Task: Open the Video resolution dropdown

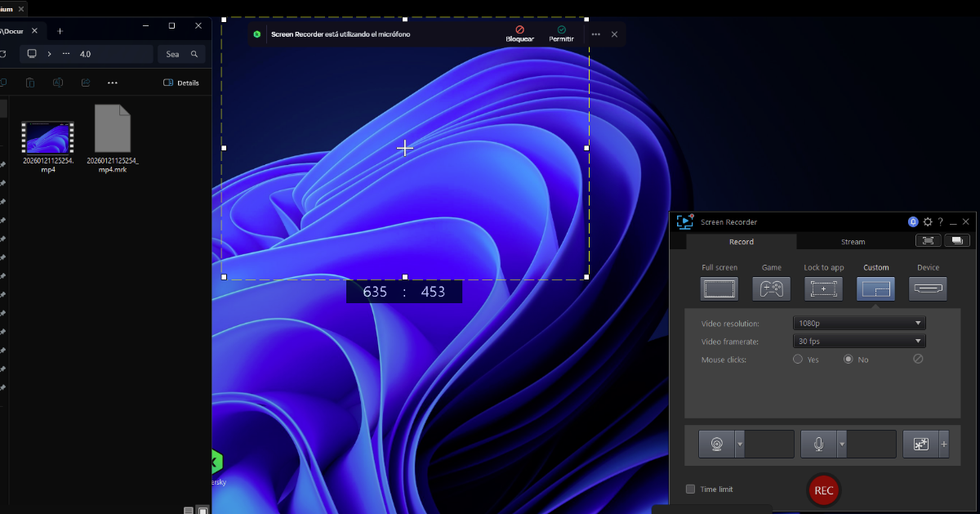Action: tap(859, 324)
